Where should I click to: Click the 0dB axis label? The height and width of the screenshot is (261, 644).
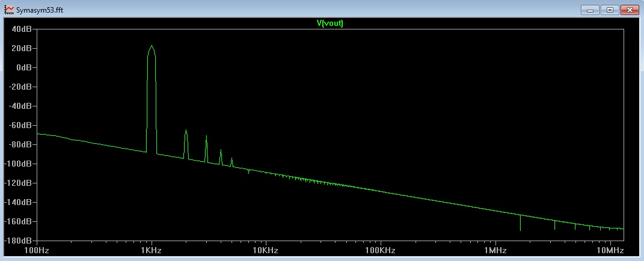point(23,67)
